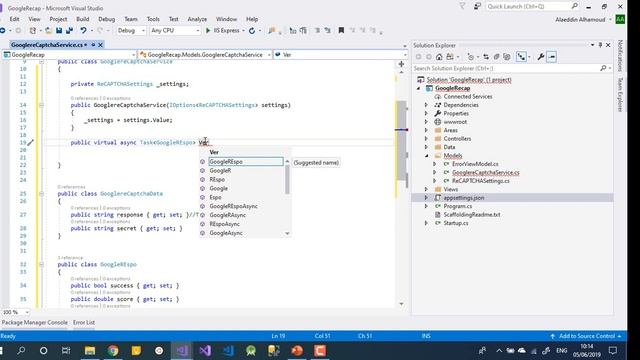640x360 pixels.
Task: Open File Explorer from the taskbar
Action: [x=90, y=351]
